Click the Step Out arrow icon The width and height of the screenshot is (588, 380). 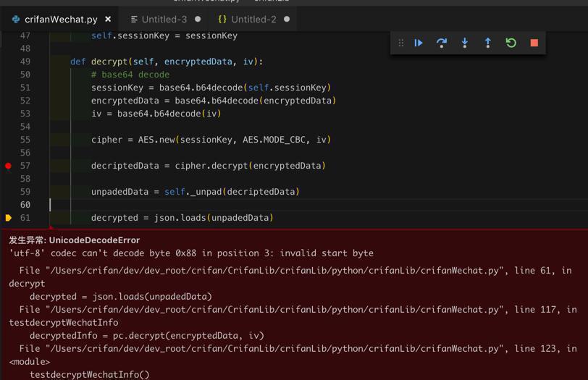(488, 43)
